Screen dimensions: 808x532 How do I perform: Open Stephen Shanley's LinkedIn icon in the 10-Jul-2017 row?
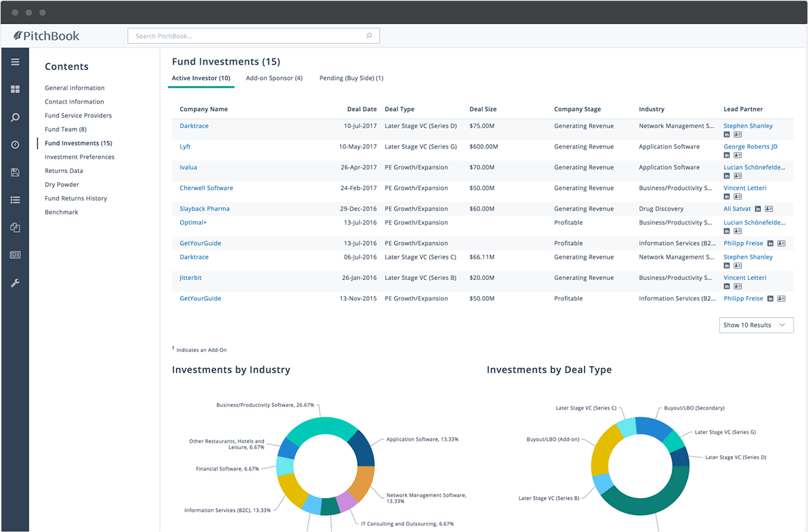point(727,135)
